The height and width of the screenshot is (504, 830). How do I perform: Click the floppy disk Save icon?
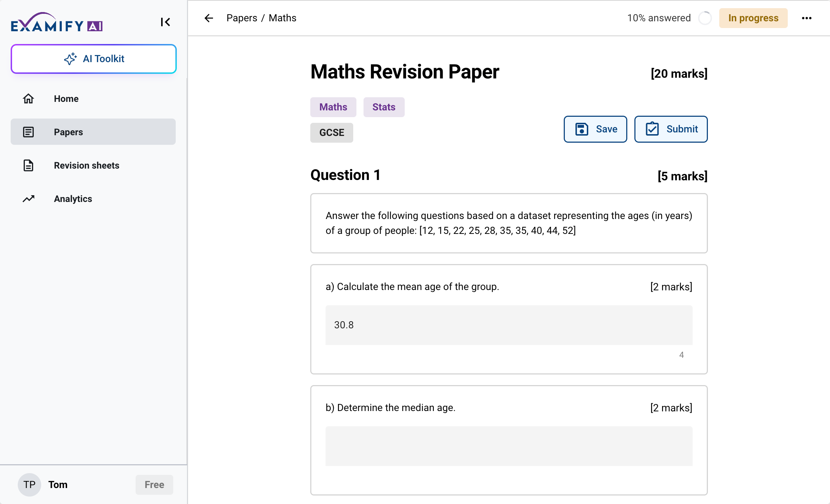click(581, 129)
